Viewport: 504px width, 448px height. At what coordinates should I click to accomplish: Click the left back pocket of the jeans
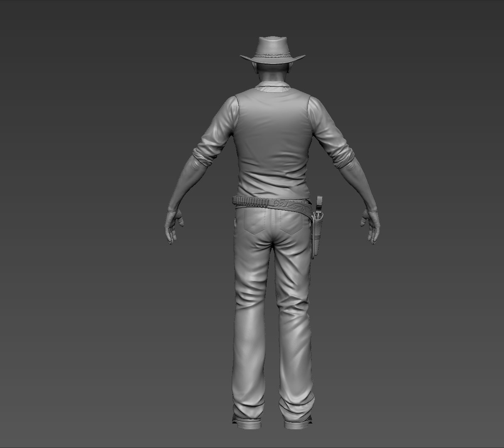click(255, 222)
